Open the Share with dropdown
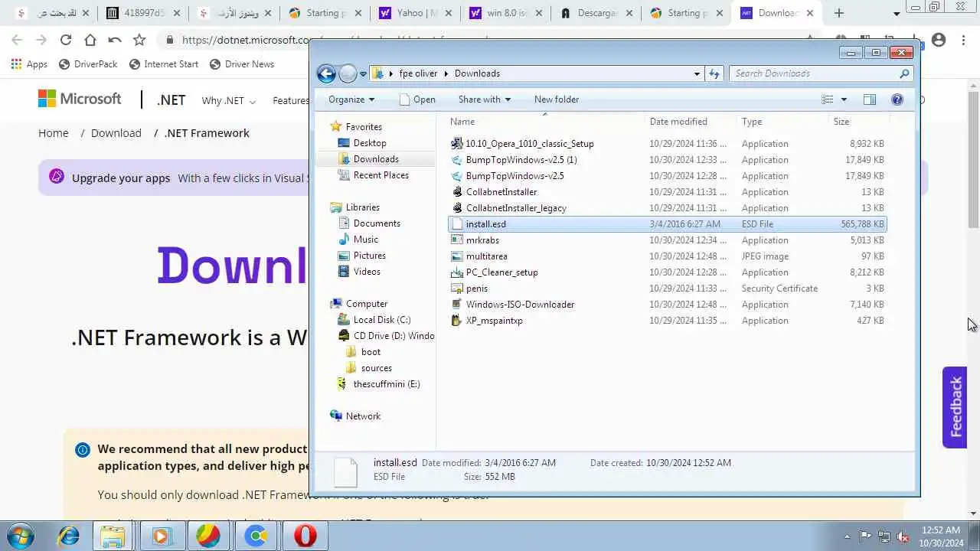This screenshot has width=980, height=551. [484, 99]
